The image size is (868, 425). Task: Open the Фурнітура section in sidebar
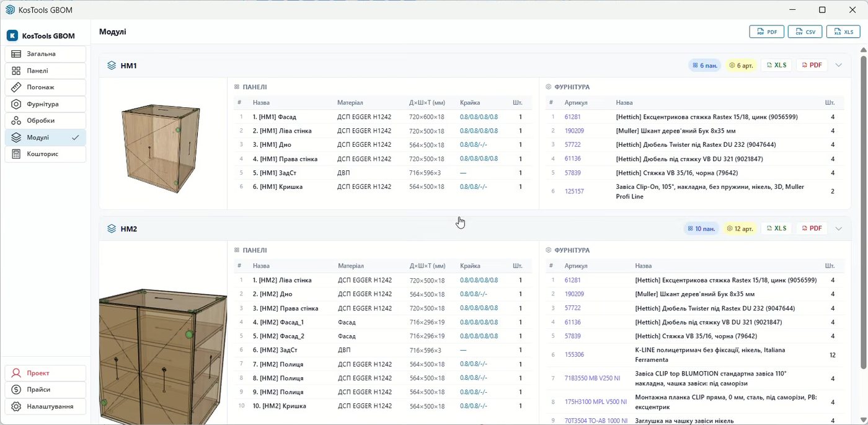coord(45,104)
